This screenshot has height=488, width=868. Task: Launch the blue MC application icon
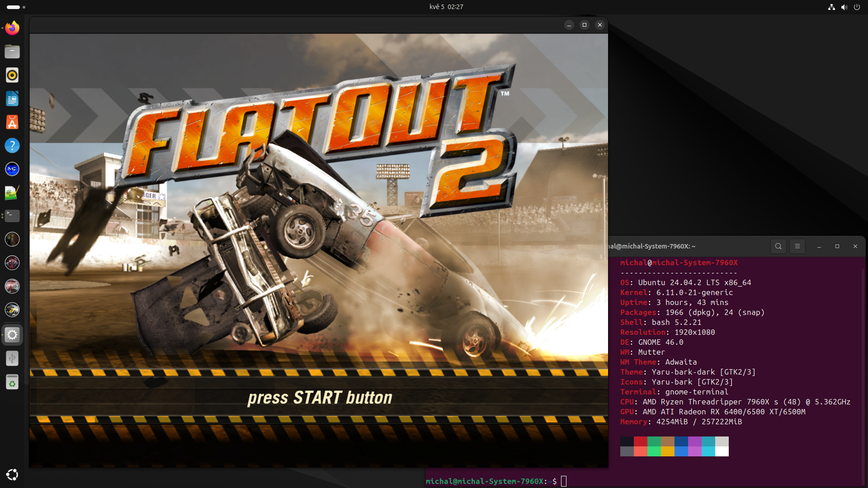(12, 169)
